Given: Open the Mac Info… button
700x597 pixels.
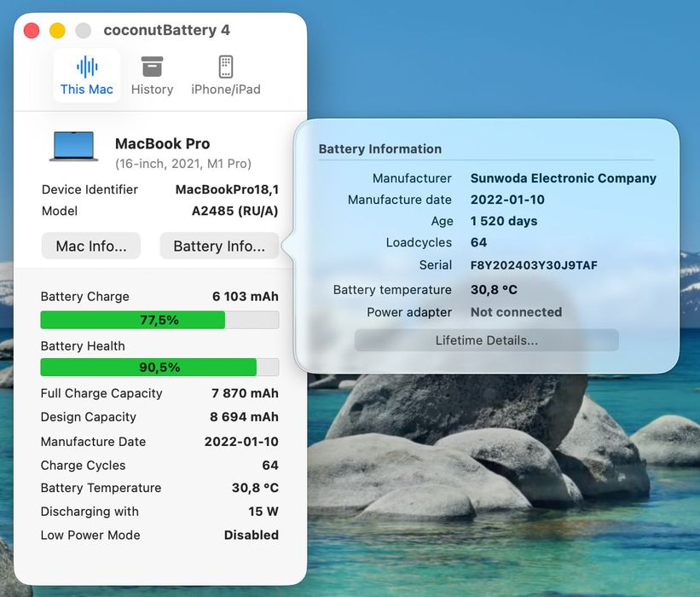Looking at the screenshot, I should pyautogui.click(x=91, y=246).
